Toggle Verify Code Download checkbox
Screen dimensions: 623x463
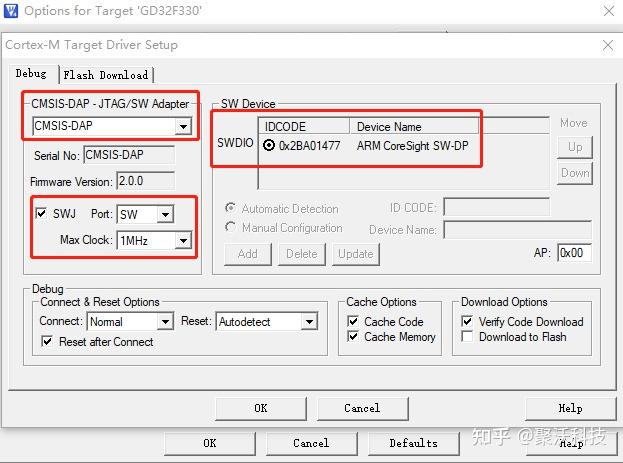click(467, 321)
